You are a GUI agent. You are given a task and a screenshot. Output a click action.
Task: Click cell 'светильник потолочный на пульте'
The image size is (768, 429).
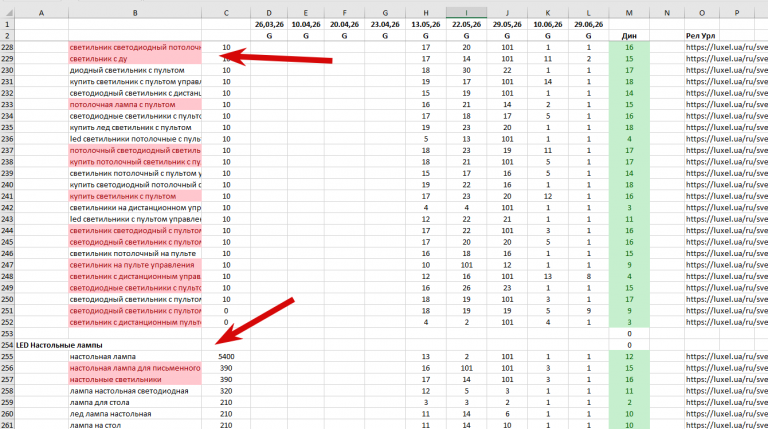pyautogui.click(x=135, y=254)
